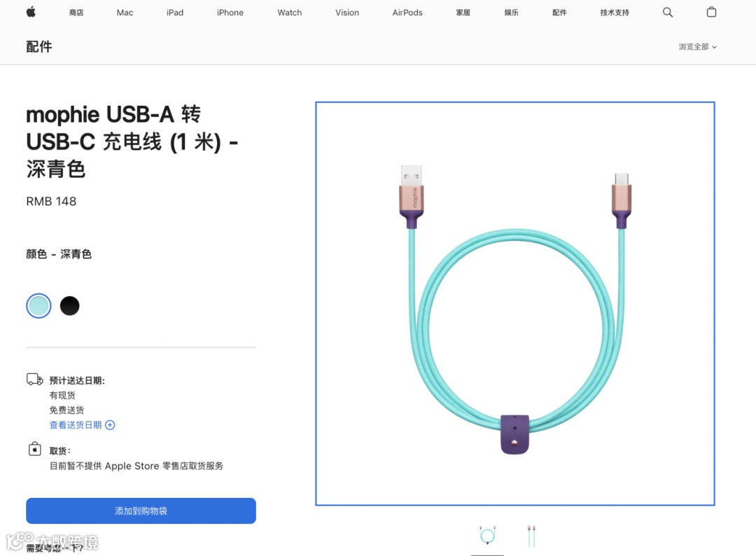
Task: Select the Vision navigation item
Action: [347, 13]
